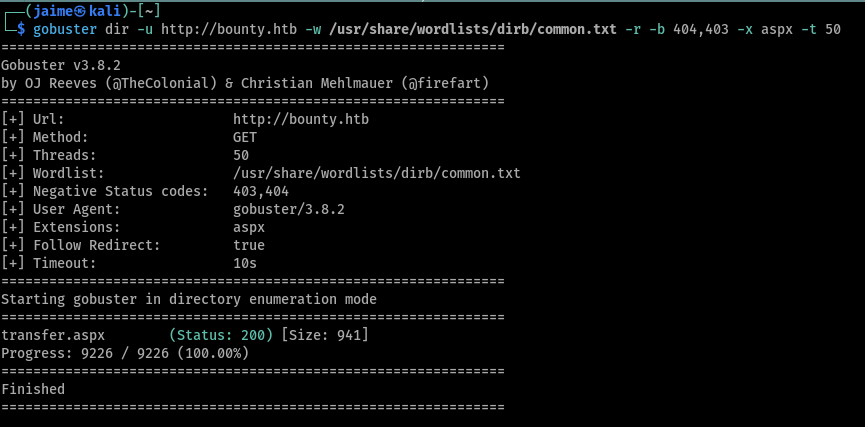Viewport: 865px width, 427px height.
Task: Click the discovered file 'transfer.aspx'
Action: [x=53, y=335]
